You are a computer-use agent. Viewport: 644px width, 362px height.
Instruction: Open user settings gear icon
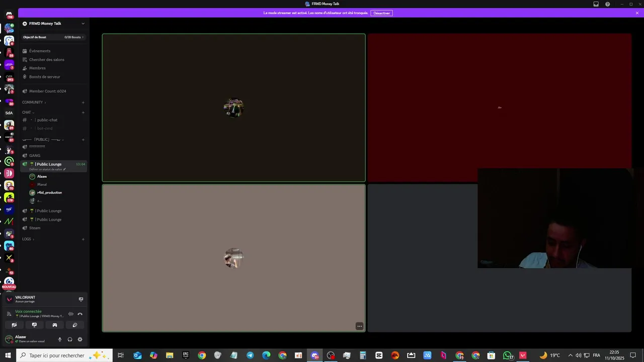coord(80,339)
